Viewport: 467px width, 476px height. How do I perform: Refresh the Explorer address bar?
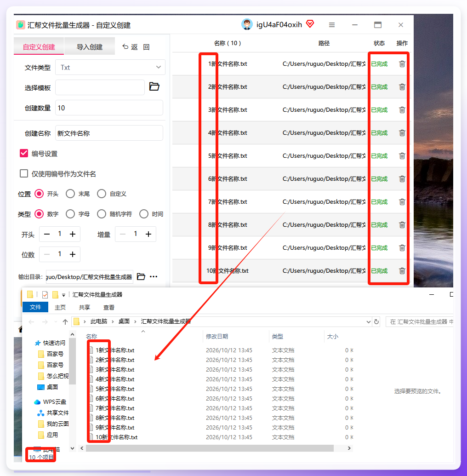[x=376, y=321]
